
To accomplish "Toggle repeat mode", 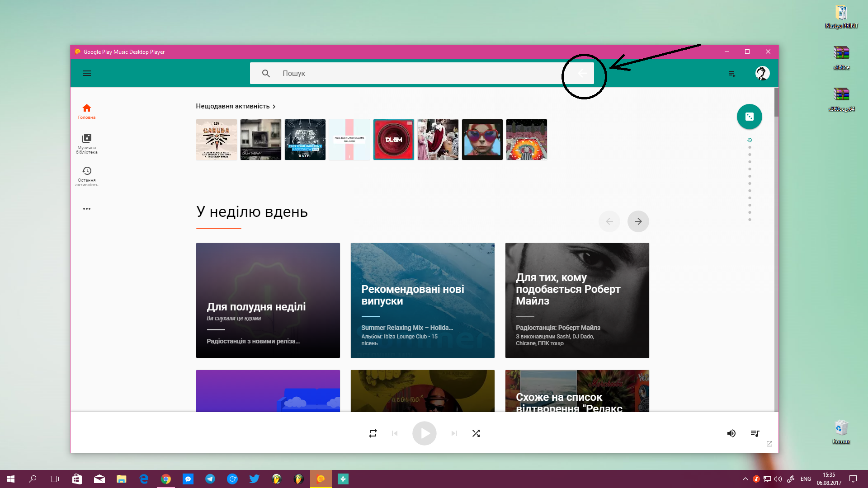I will [x=373, y=433].
